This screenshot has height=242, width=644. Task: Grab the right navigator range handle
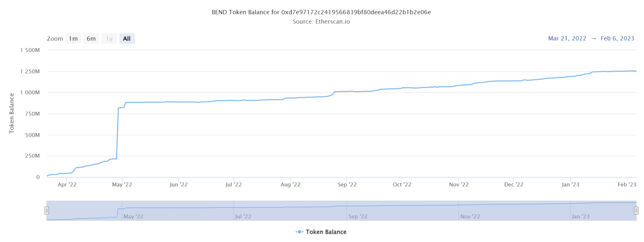636,210
